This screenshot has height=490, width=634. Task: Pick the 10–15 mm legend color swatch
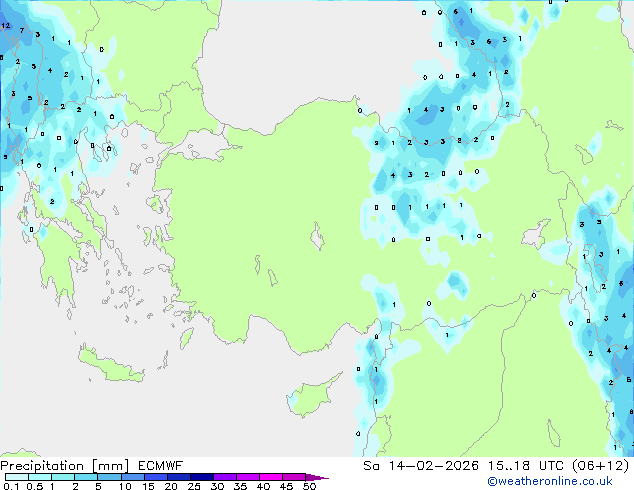[133, 477]
